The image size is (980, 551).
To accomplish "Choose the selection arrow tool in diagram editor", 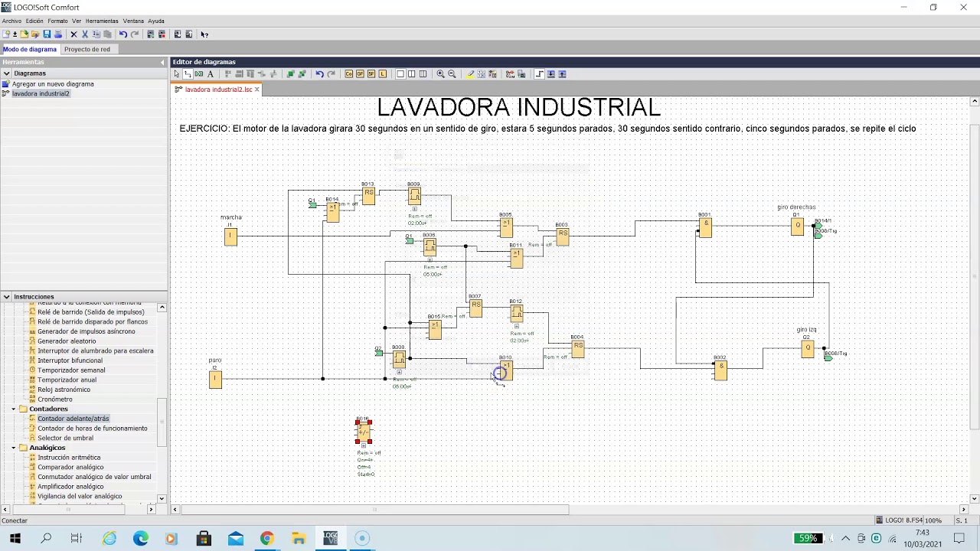I will (177, 74).
